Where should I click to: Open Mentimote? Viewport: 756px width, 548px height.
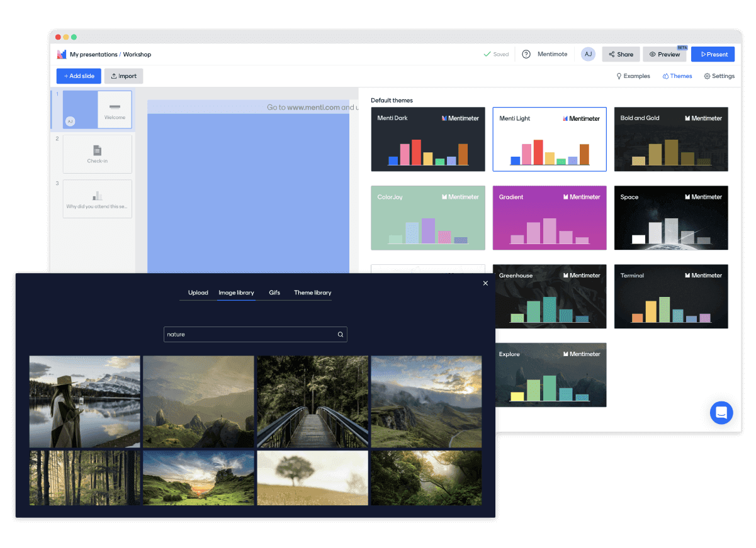point(552,55)
